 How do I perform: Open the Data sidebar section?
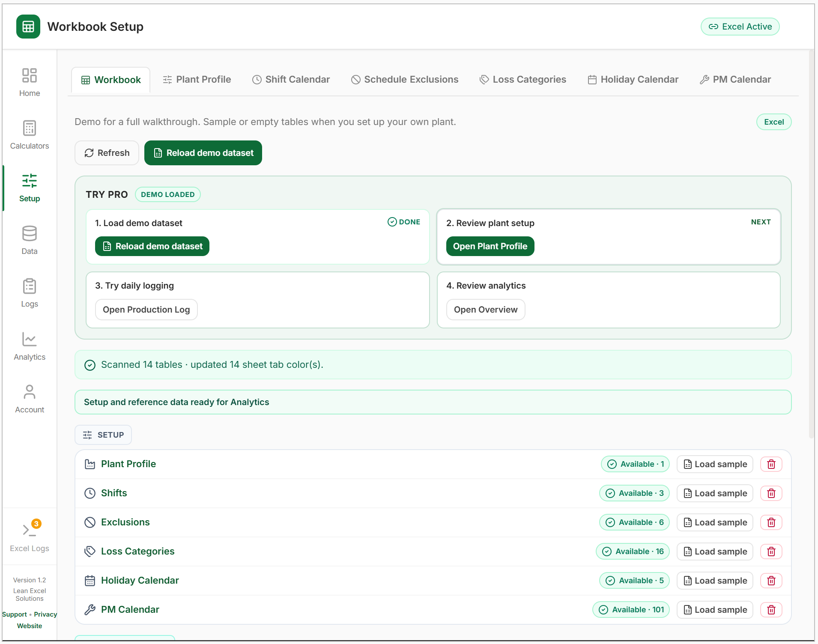coord(30,241)
